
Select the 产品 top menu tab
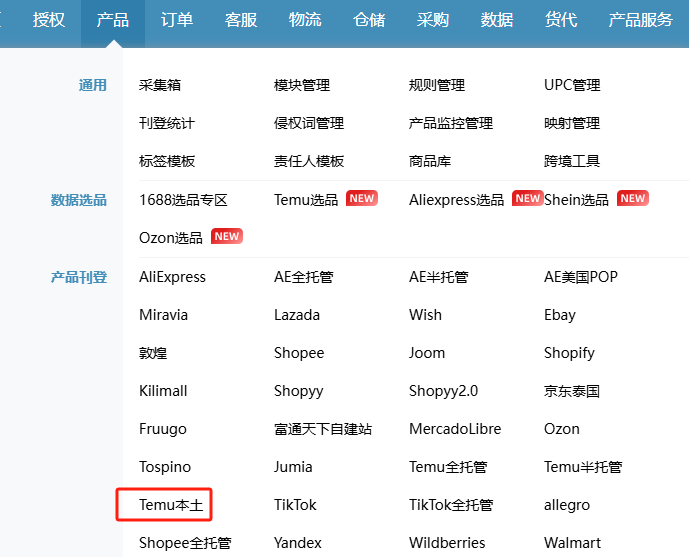113,20
